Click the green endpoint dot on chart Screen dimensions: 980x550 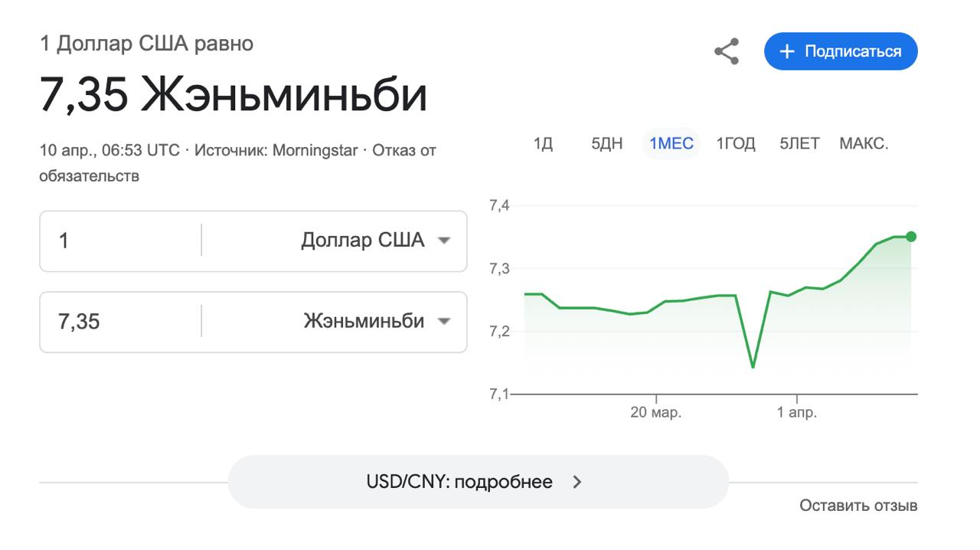pos(910,237)
